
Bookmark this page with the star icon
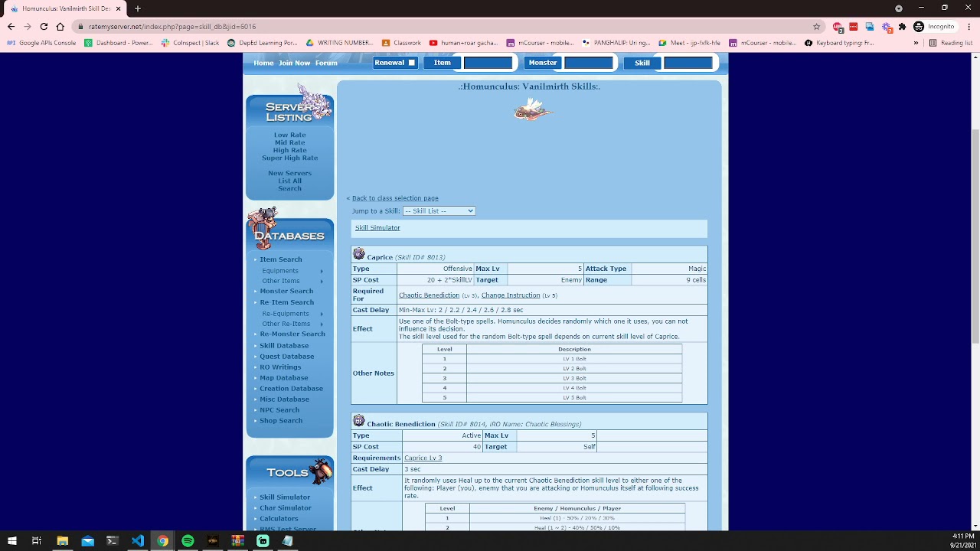point(817,26)
